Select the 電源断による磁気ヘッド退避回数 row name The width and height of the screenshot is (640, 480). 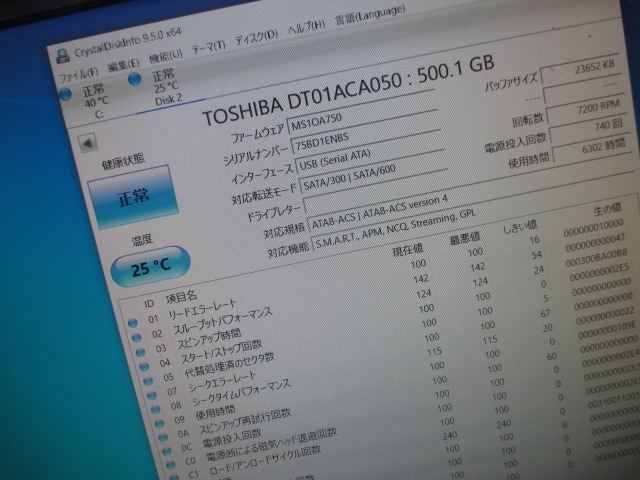click(271, 444)
